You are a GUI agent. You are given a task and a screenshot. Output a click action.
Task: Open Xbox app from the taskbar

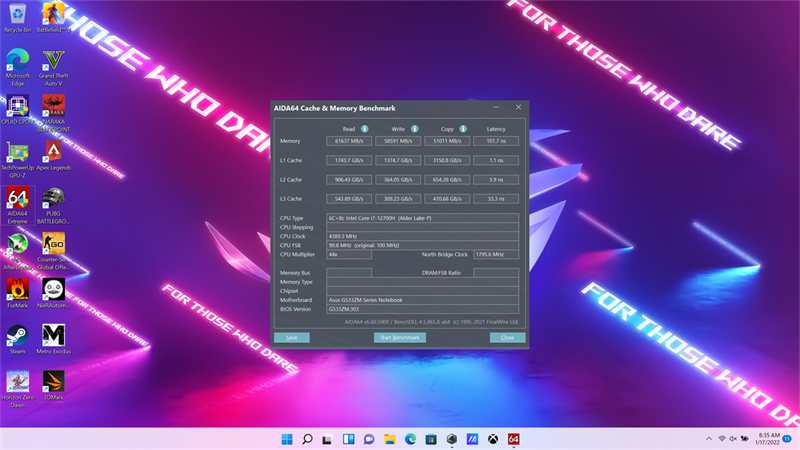pos(493,439)
